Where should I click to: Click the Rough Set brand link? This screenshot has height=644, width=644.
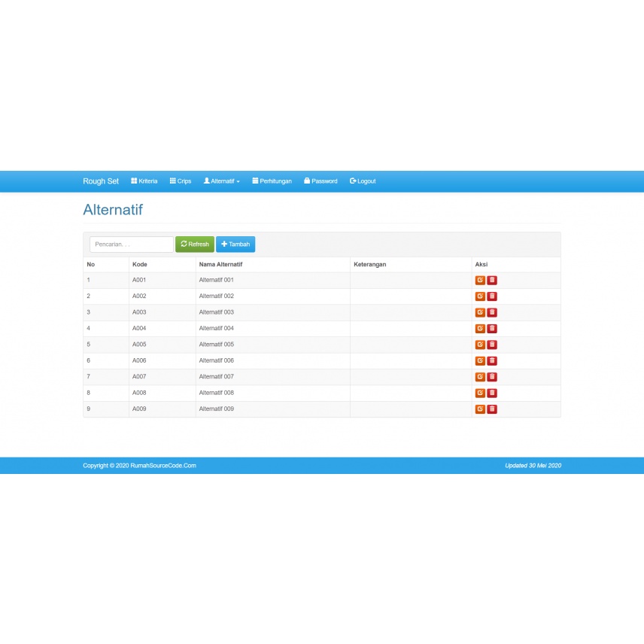(101, 181)
